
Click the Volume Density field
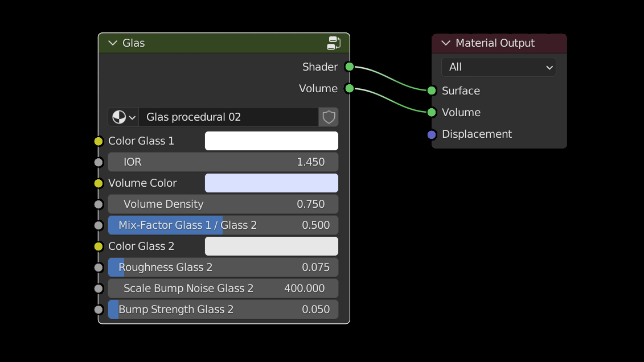pyautogui.click(x=223, y=204)
